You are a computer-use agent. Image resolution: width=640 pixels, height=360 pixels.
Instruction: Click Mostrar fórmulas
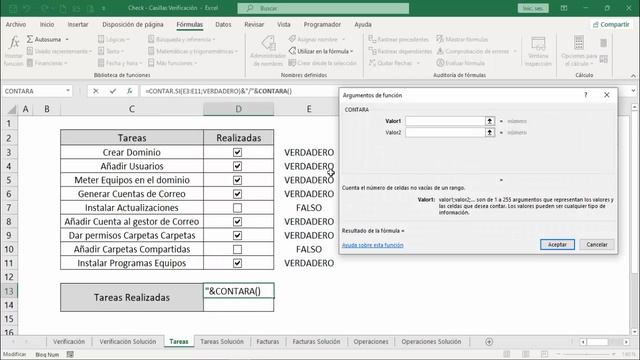[462, 39]
